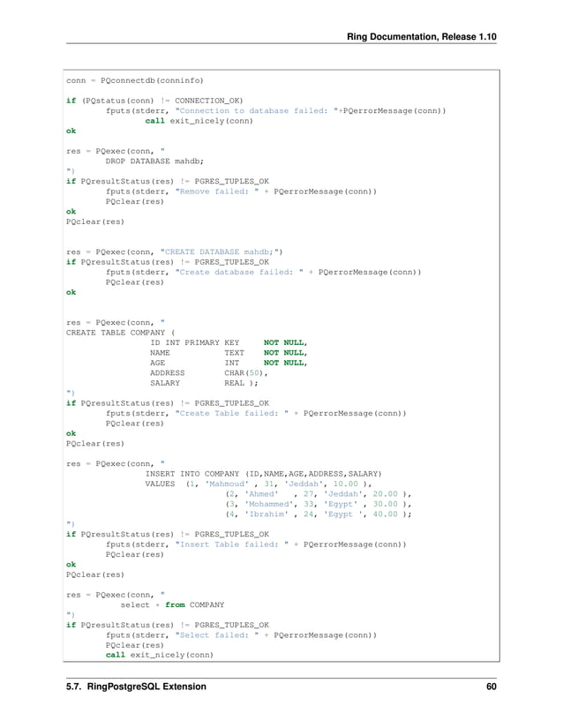Image resolution: width=563 pixels, height=728 pixels.
Task: Click the 'DROP DATABASE mahdb;' statement
Action: coord(154,161)
